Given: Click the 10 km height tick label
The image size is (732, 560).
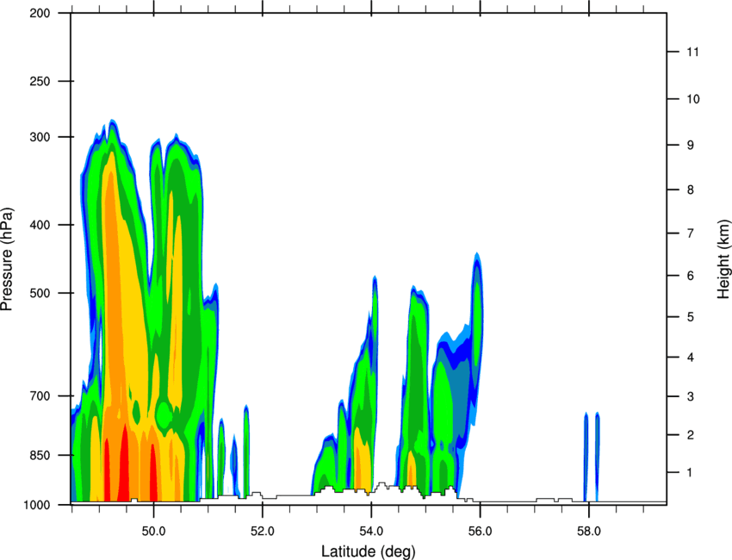Looking at the screenshot, I should tap(692, 99).
